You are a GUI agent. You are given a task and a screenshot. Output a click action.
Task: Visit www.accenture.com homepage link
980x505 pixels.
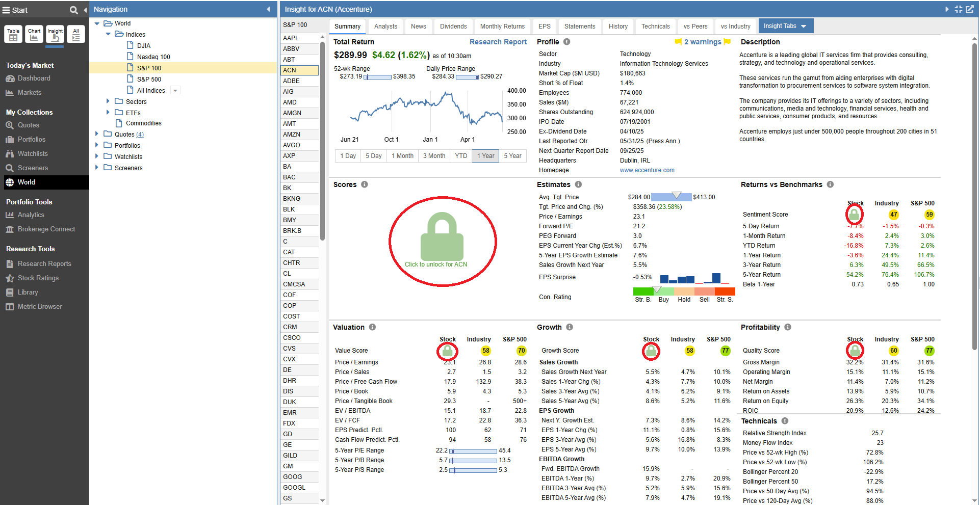(x=647, y=170)
